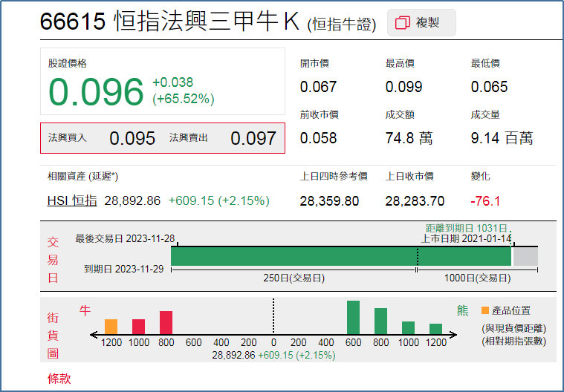Click the 到期日 2023-11-29 label

click(x=124, y=269)
